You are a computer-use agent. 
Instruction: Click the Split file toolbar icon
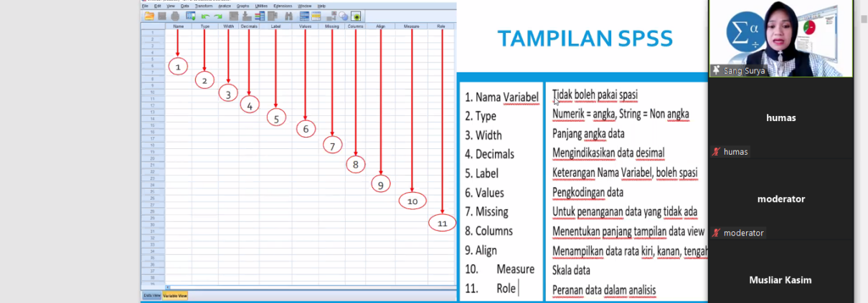coord(331,16)
